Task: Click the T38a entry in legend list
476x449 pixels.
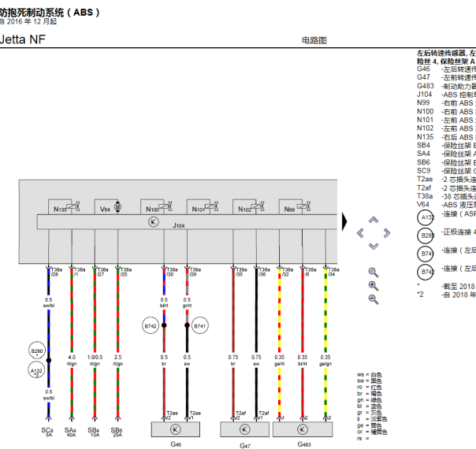Action: [x=446, y=196]
